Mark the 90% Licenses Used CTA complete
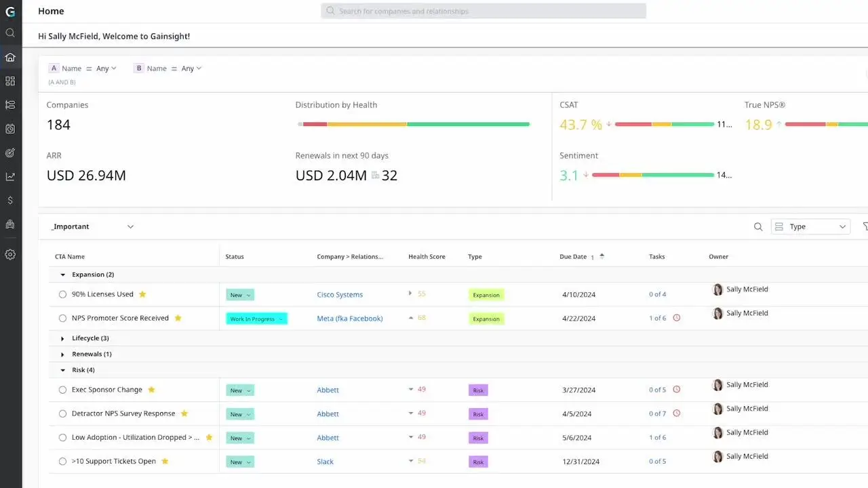Viewport: 868px width, 488px height. pos(62,295)
